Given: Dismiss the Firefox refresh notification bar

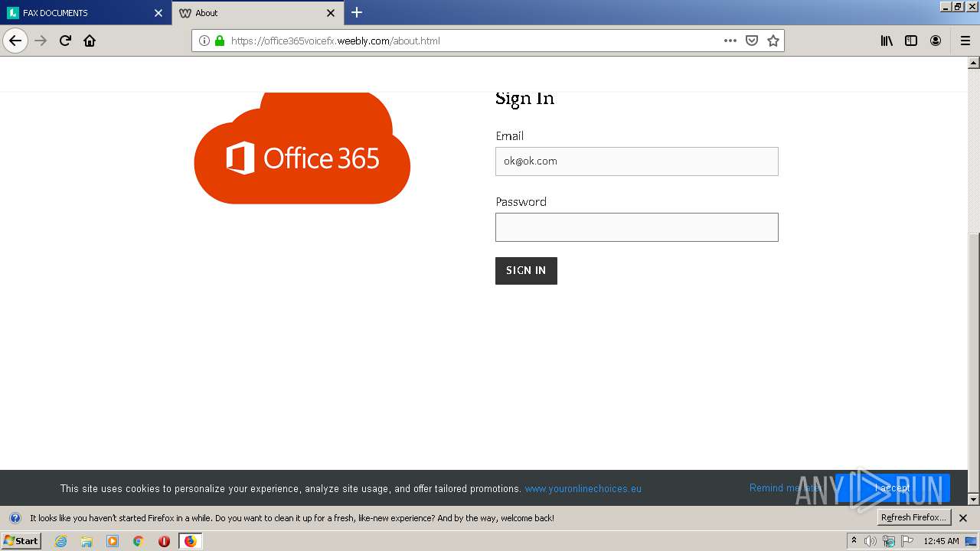Looking at the screenshot, I should pyautogui.click(x=963, y=518).
